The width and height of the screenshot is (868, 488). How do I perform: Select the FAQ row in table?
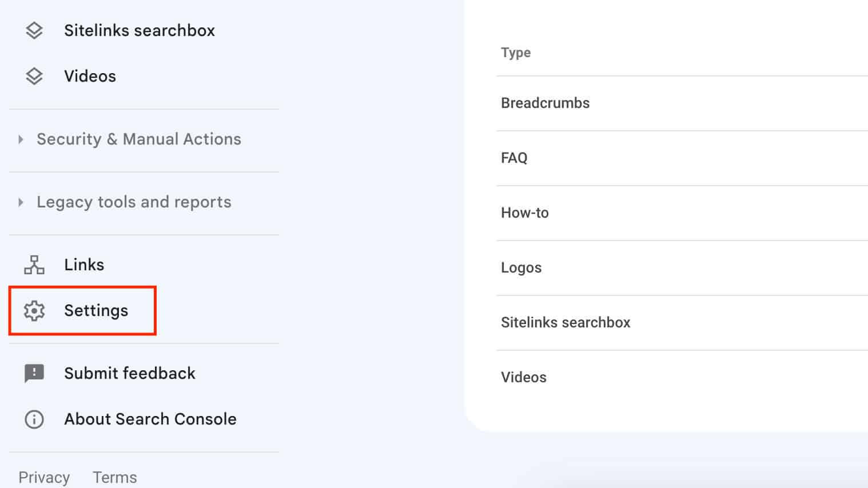[682, 158]
